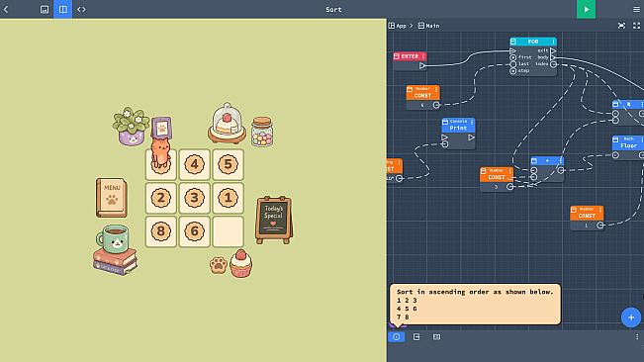Click the plus node upper input port
Screen dimensions: 644x362
[533, 170]
